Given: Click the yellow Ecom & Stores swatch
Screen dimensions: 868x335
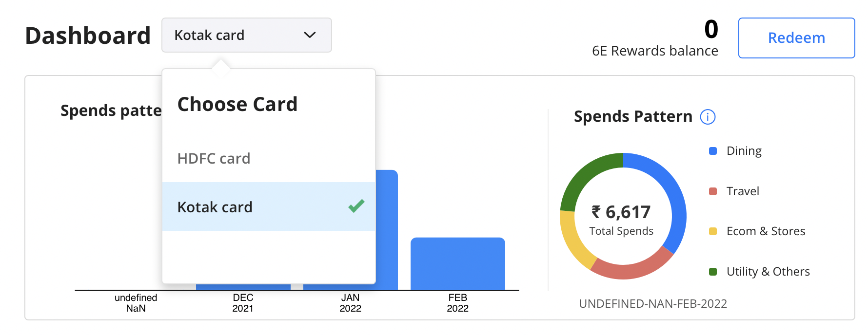Looking at the screenshot, I should tap(713, 231).
